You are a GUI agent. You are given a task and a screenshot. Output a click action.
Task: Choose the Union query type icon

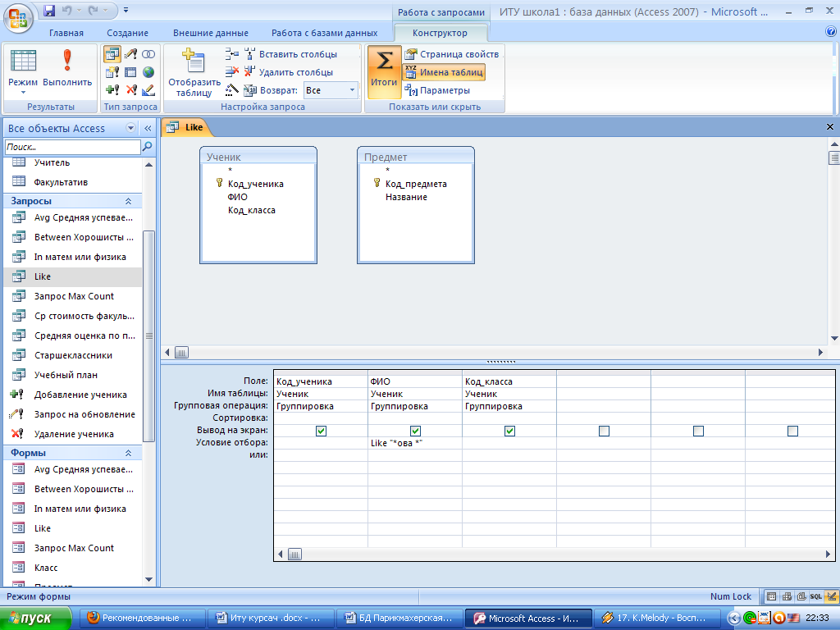point(148,54)
